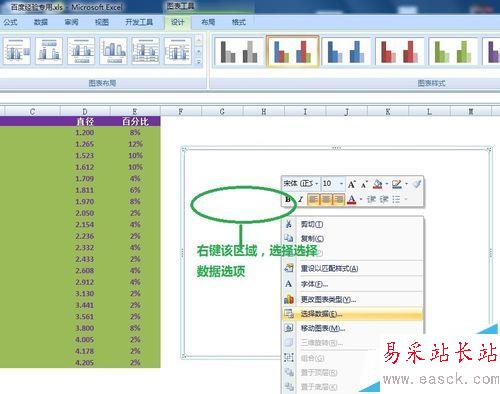This screenshot has width=500, height=394.
Task: Switch to the 视图 ribbon tab
Action: (102, 22)
